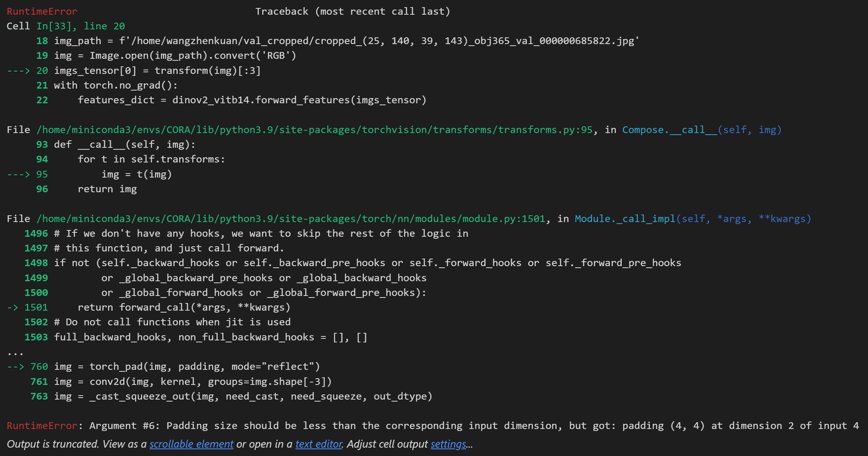868x456 pixels.
Task: Click line 1496 hooks comment text
Action: (261, 234)
